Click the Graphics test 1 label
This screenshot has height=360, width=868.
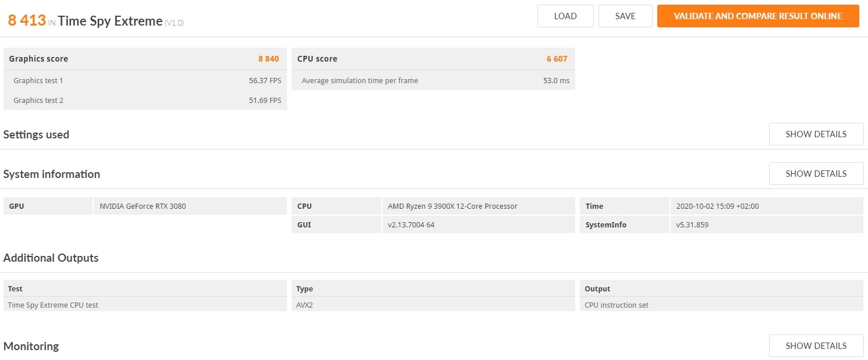coord(38,81)
